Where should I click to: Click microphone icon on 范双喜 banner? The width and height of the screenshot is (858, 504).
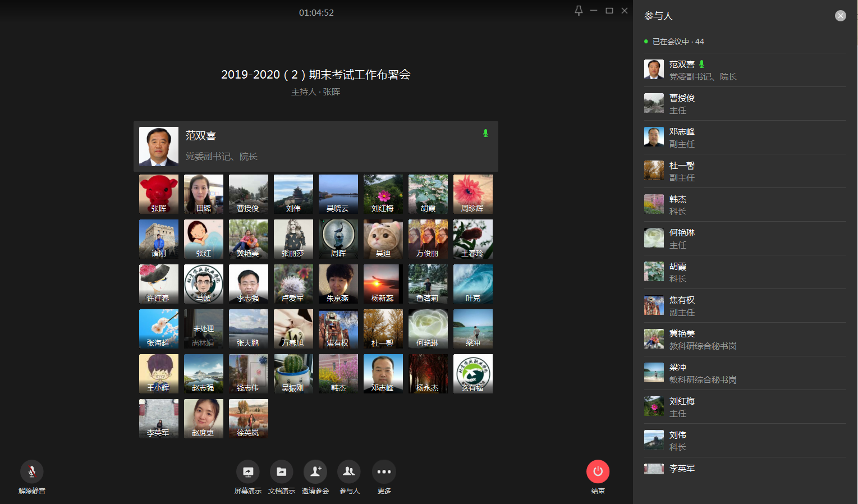[485, 133]
